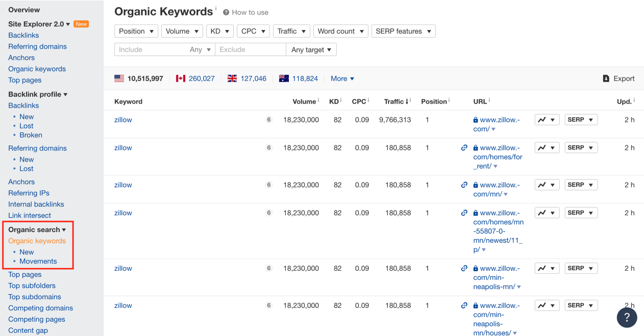This screenshot has width=644, height=336.
Task: Expand More countries list
Action: [x=342, y=79]
